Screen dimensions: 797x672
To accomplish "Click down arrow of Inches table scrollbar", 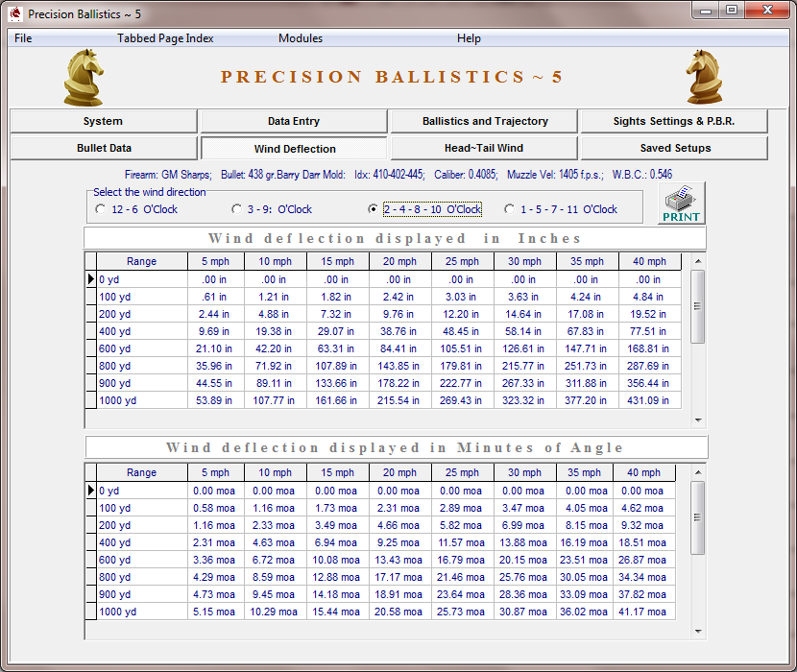I will pos(698,420).
